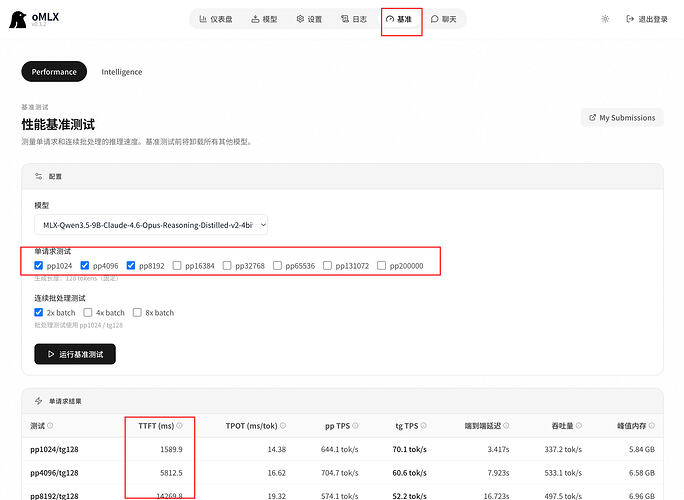Screen dimensions: 684x500
Task: Enable the 8x batch checkbox
Action: [137, 312]
